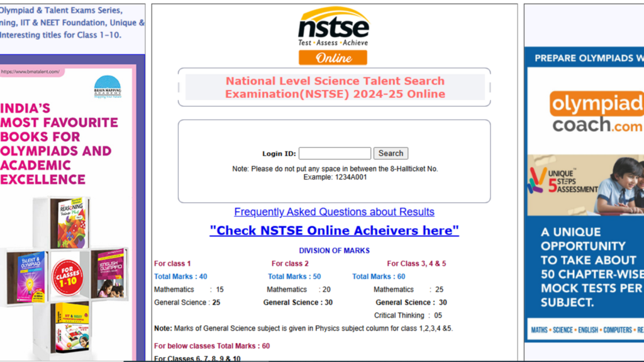Click "Total Marks : 50" text
Viewport: 644px width, 362px height.
294,277
